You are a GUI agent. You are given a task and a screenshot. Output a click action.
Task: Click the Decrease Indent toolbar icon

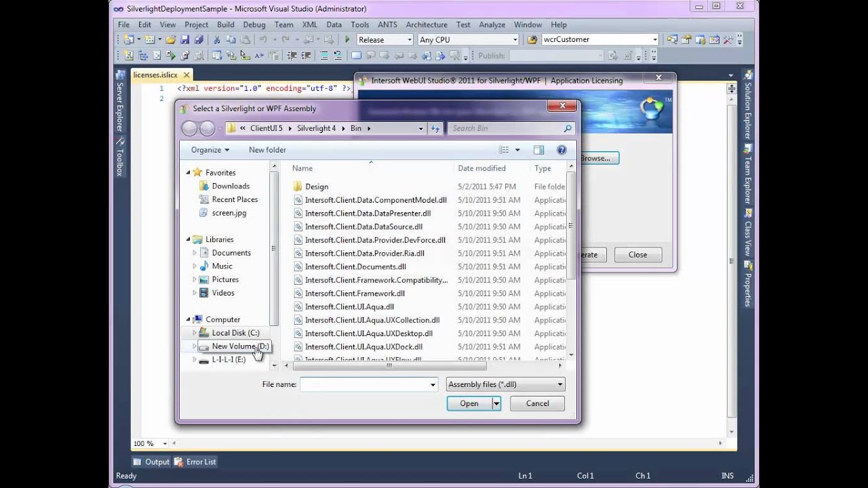click(292, 56)
